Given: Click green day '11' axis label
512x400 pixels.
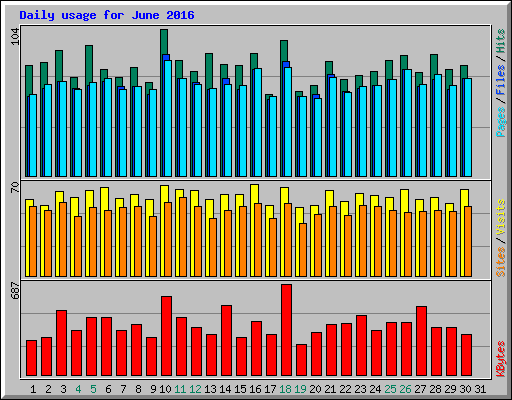Looking at the screenshot, I should (x=180, y=389).
